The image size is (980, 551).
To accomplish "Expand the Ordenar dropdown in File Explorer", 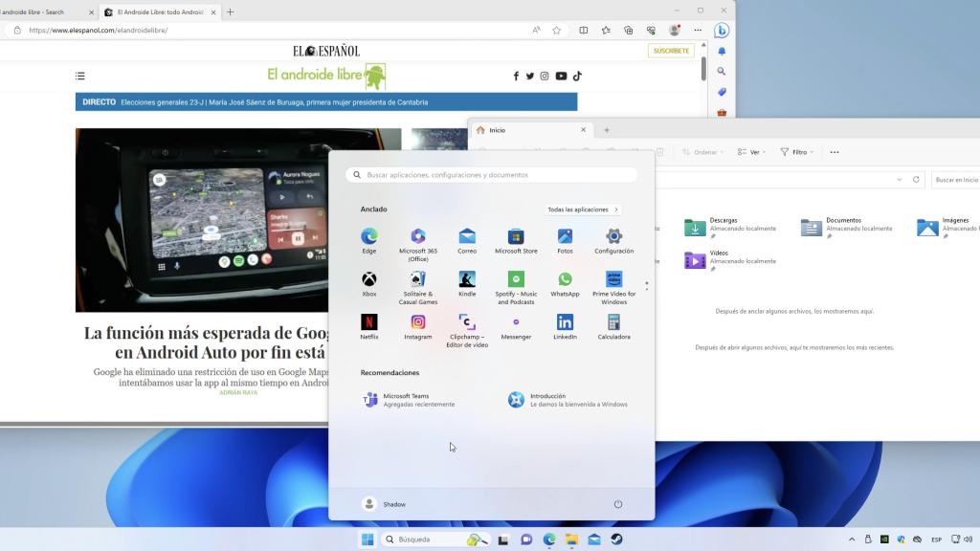I will (703, 152).
